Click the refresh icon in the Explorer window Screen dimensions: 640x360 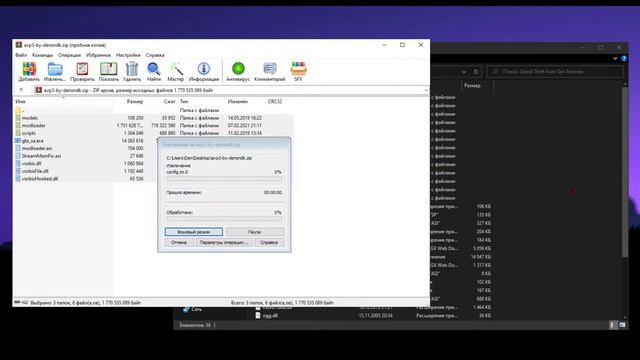click(476, 71)
